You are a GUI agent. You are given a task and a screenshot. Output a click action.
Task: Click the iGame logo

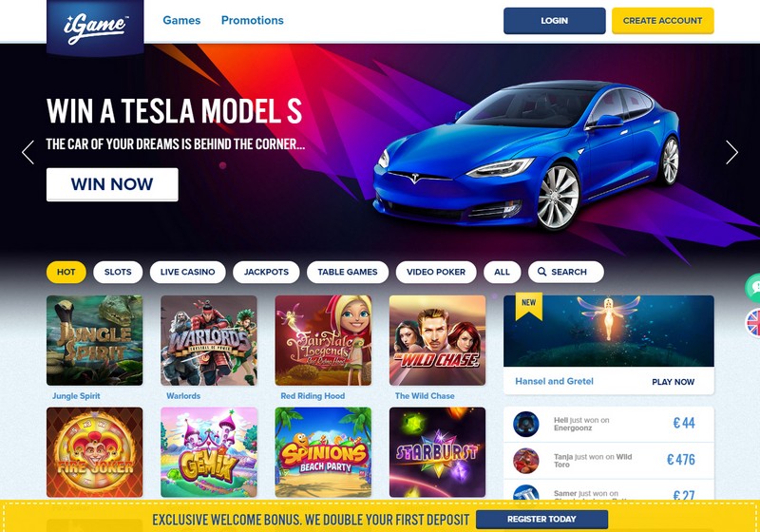click(95, 28)
